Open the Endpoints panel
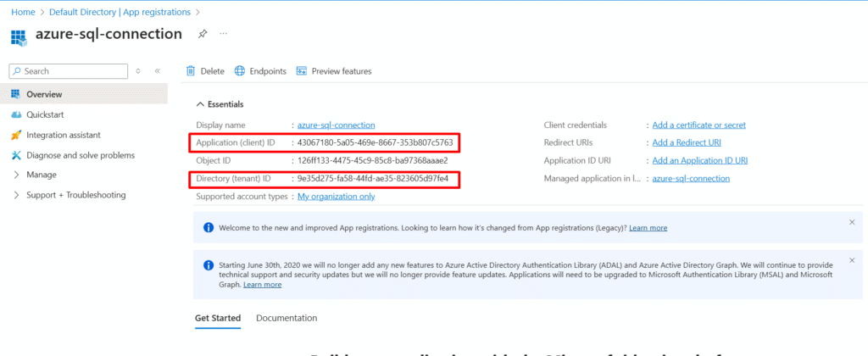The image size is (868, 356). (261, 71)
